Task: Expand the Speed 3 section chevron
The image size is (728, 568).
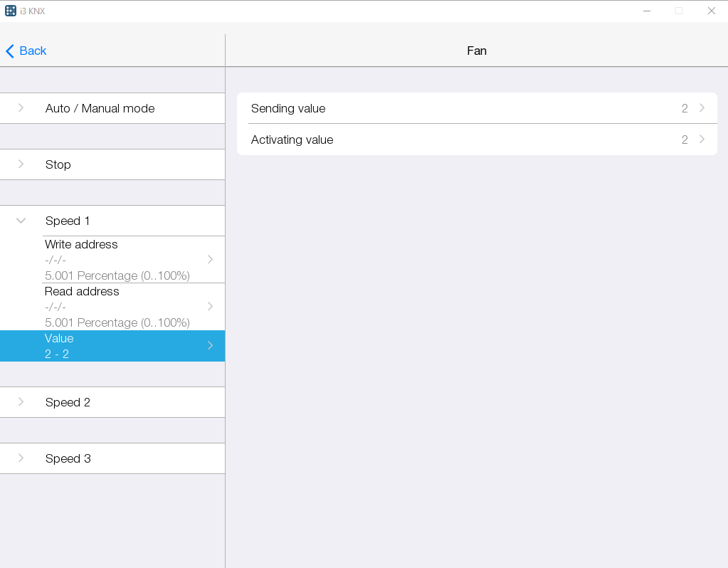Action: click(x=21, y=458)
